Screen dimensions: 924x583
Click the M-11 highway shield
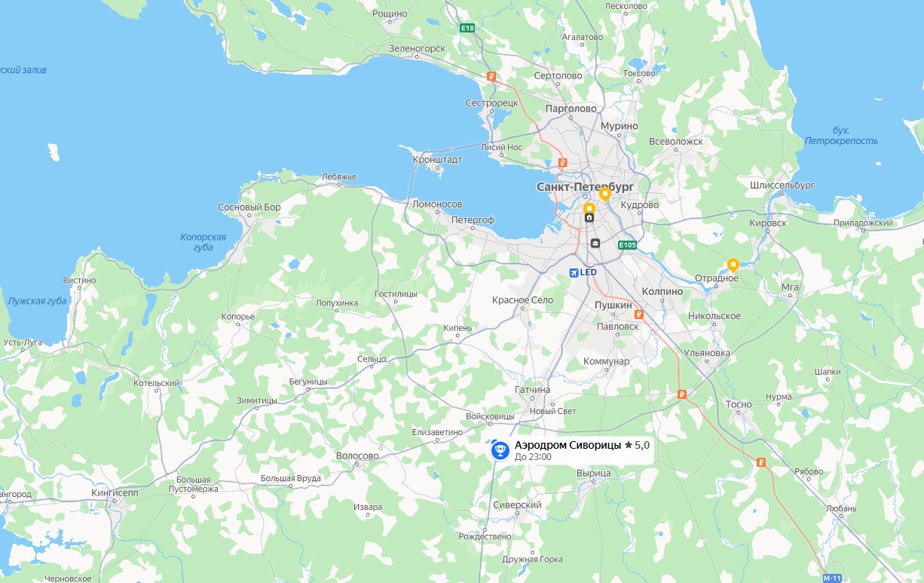tap(832, 578)
